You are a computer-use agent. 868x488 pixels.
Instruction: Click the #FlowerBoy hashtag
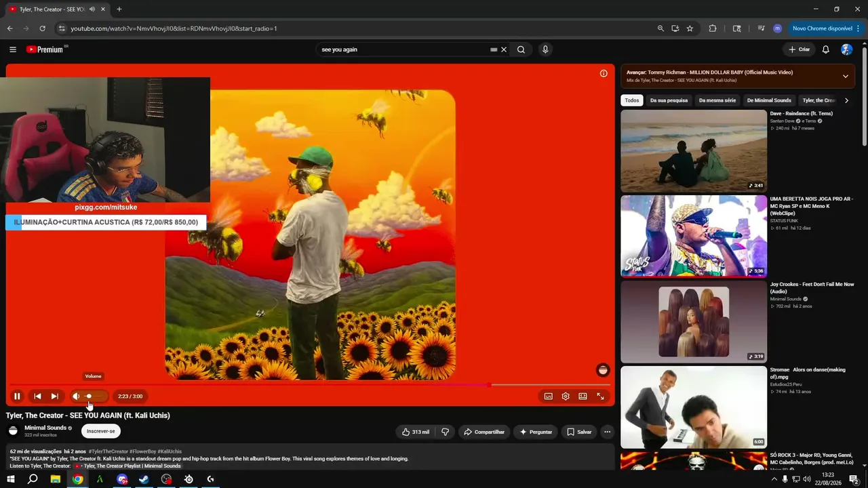coord(143,451)
